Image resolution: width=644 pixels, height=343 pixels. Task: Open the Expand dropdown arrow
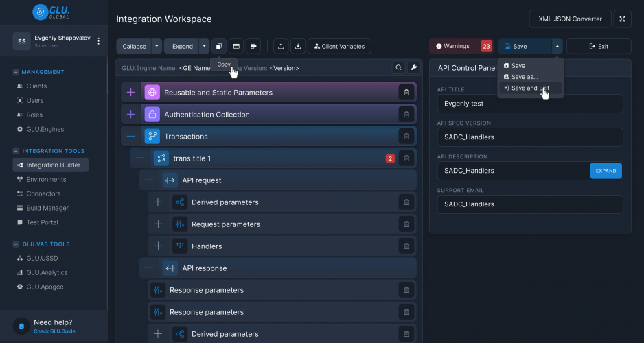204,47
